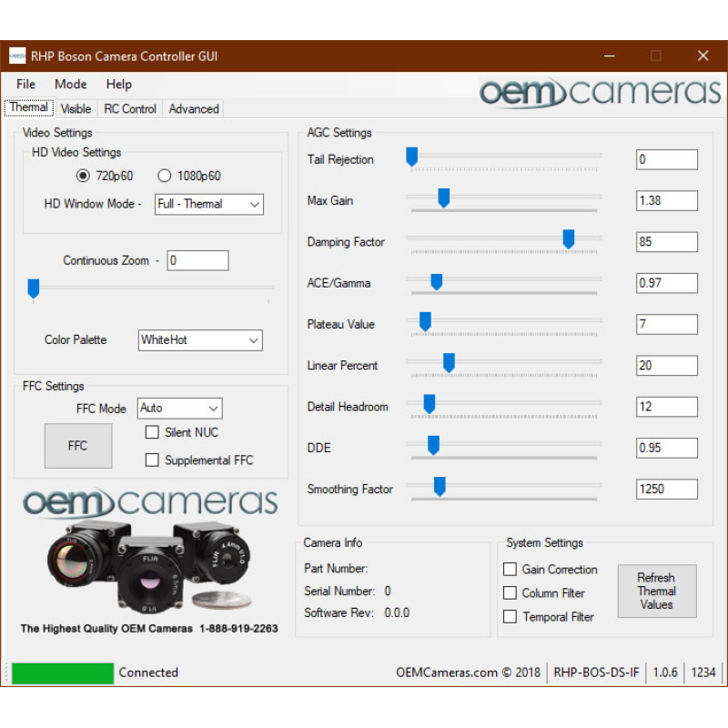728x728 pixels.
Task: Click the Tail Rejection value field
Action: coord(667,160)
